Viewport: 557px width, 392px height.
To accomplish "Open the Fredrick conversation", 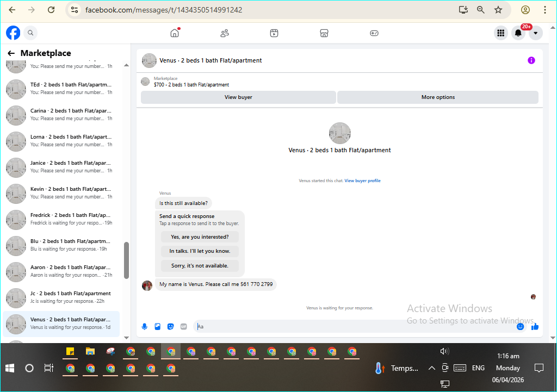I will [61, 220].
